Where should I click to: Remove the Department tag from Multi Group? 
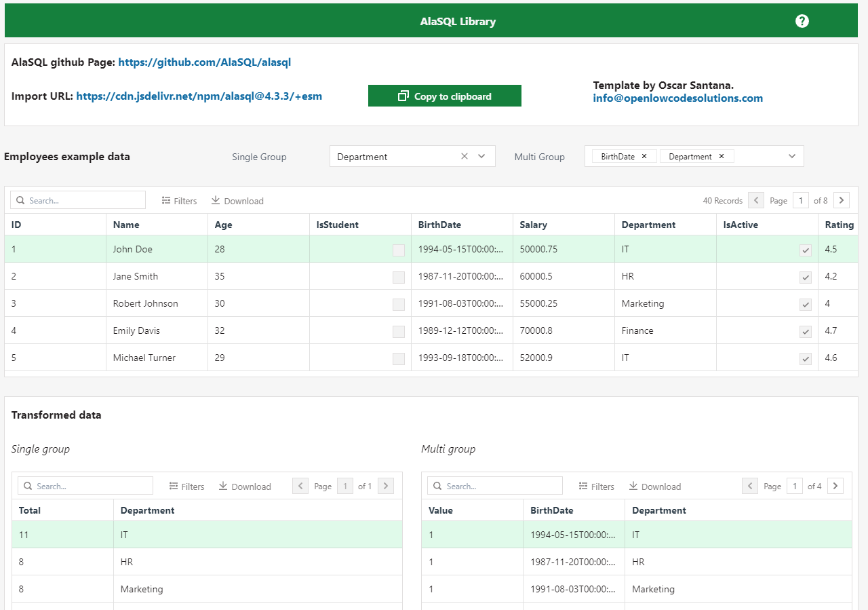722,157
